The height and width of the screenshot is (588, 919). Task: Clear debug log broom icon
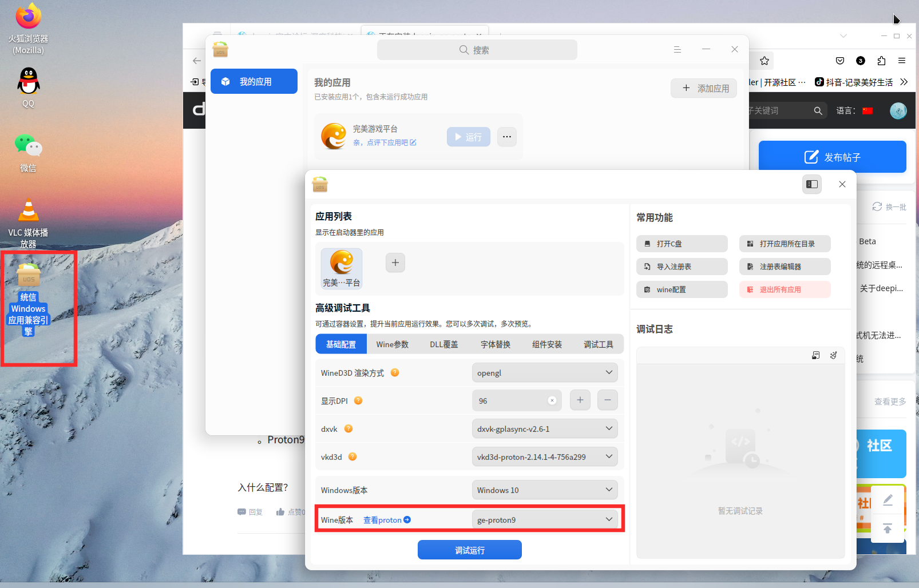(x=834, y=355)
